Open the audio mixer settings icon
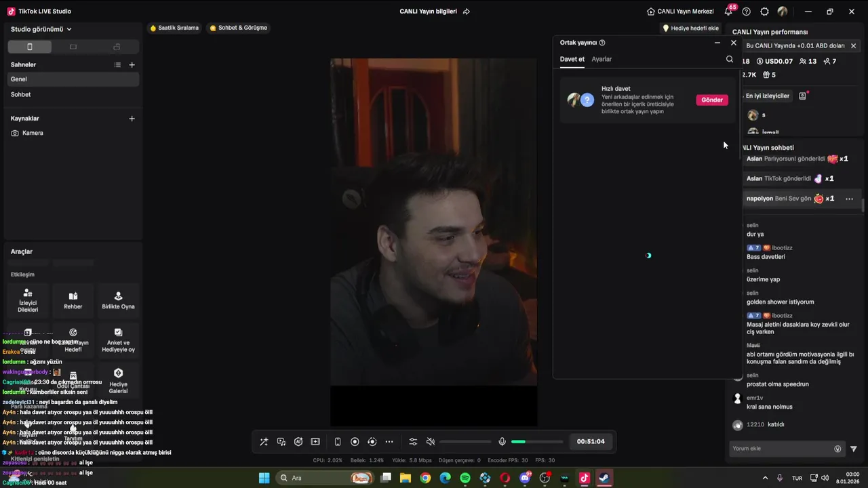Screen dimensions: 868x488 [413, 442]
